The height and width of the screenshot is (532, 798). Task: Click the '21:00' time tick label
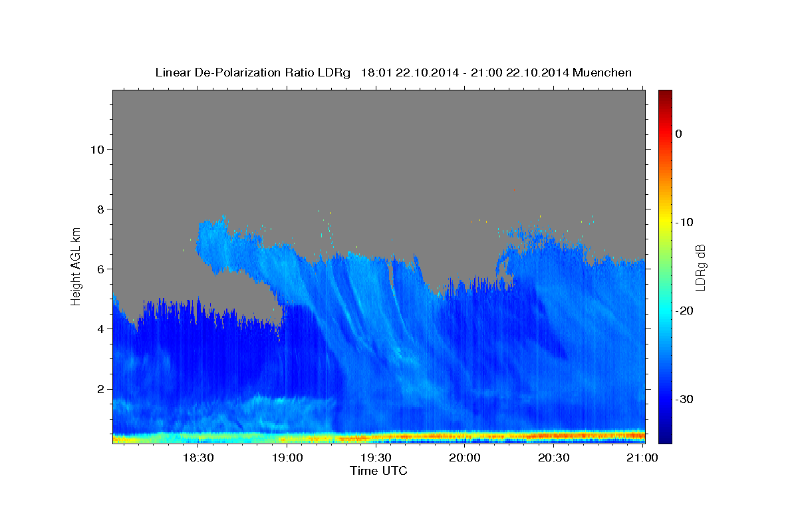pos(642,458)
